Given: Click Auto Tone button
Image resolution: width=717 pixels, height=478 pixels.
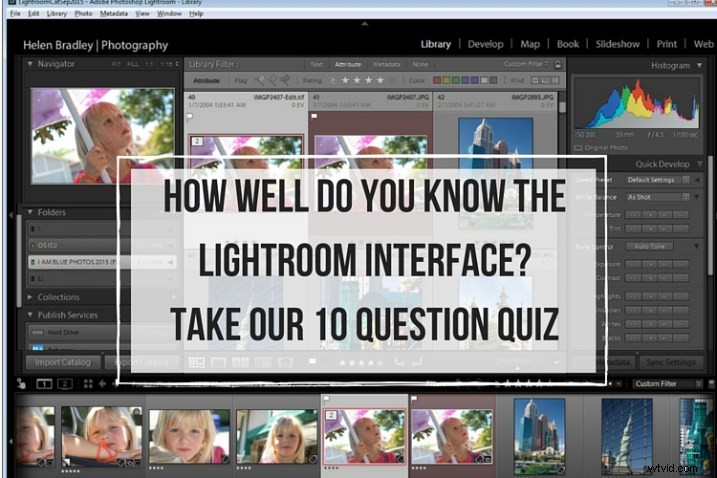Looking at the screenshot, I should point(649,247).
